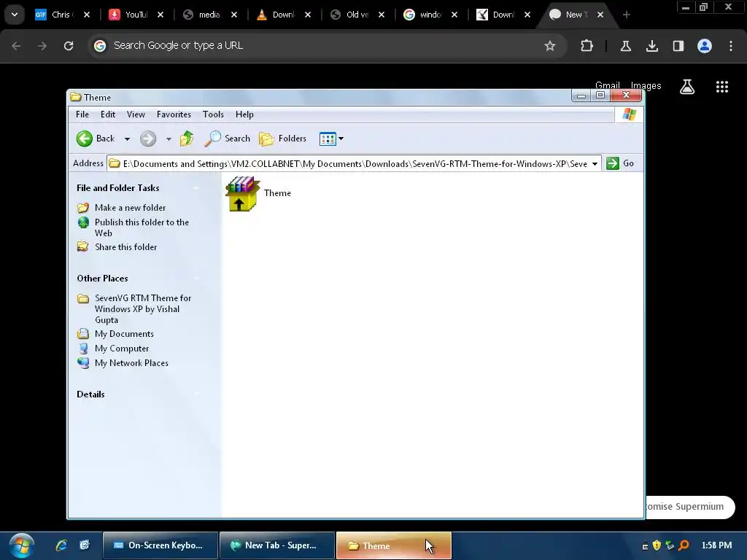Viewport: 747px width, 560px height.
Task: Open Search in Explorer toolbar
Action: [x=228, y=139]
